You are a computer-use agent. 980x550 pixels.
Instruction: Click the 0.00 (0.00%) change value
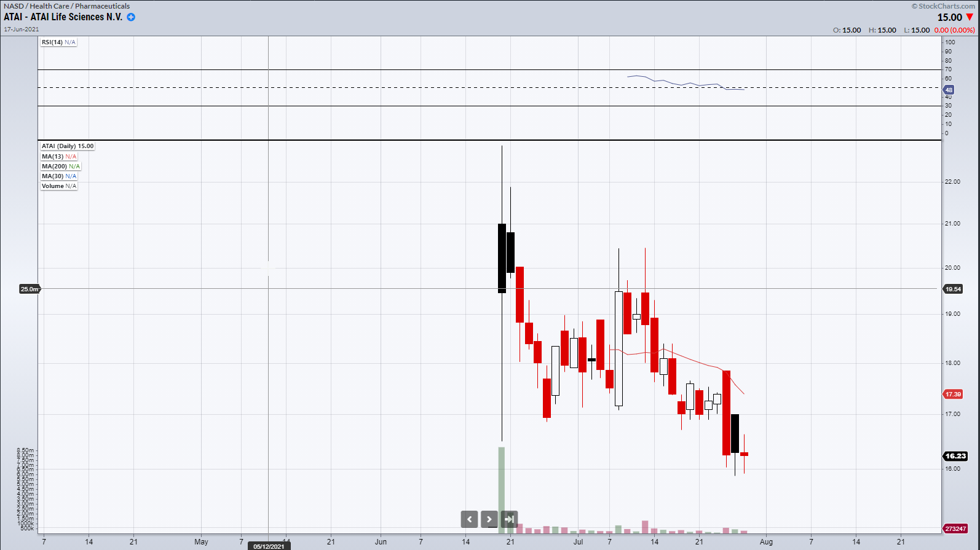click(954, 30)
